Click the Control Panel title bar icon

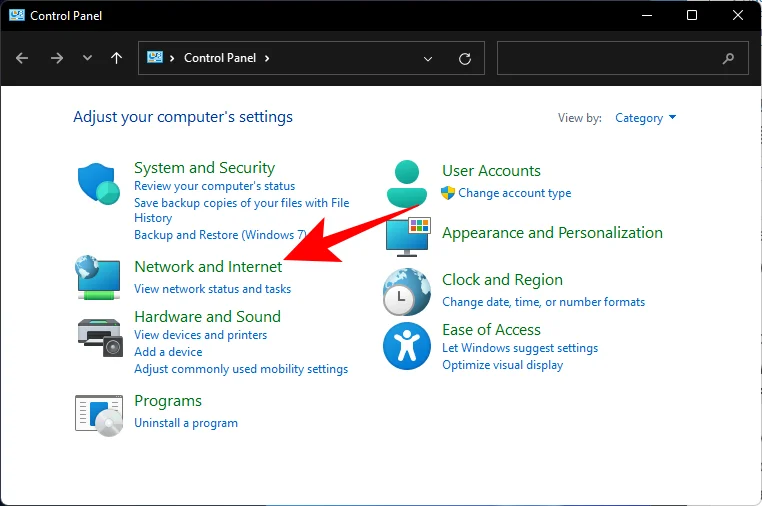(17, 15)
